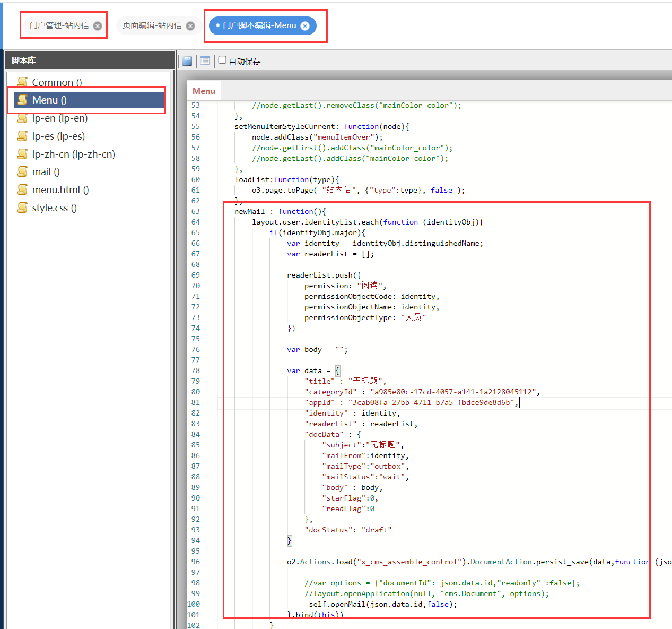The image size is (672, 629).
Task: Click the mail script scroll icon
Action: 22,171
